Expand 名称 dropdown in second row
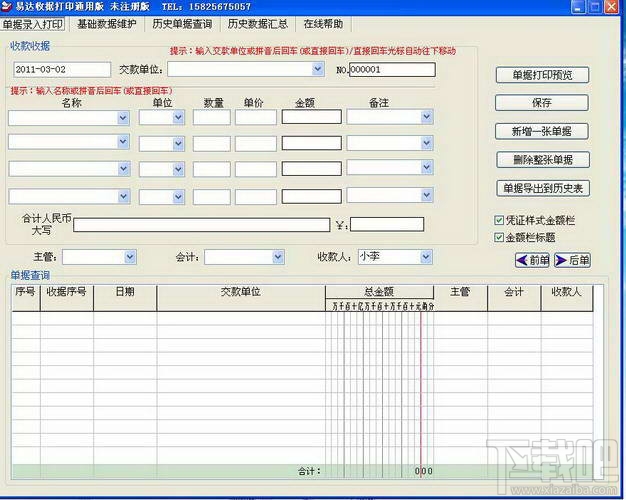The image size is (626, 500). tap(123, 142)
